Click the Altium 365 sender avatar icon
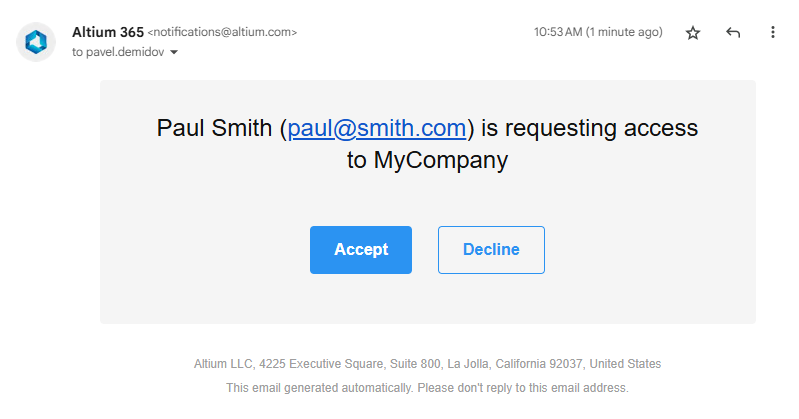 point(37,41)
